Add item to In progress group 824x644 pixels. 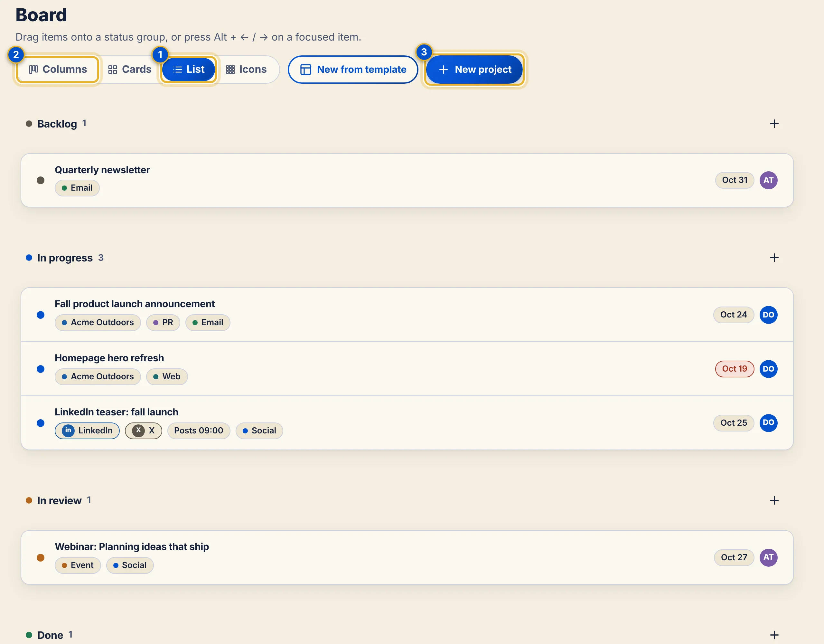tap(774, 258)
